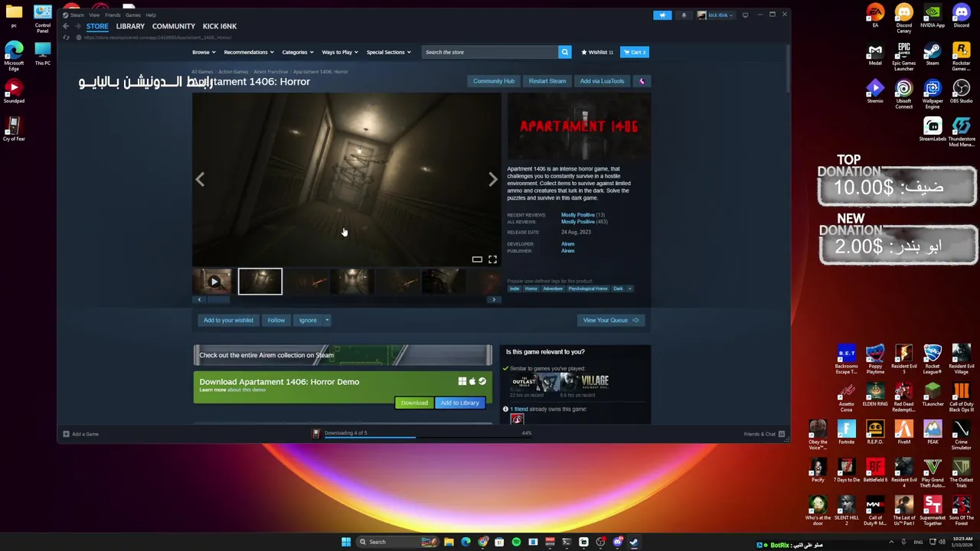Open File Explorer from the taskbar
The width and height of the screenshot is (980, 551).
click(449, 542)
